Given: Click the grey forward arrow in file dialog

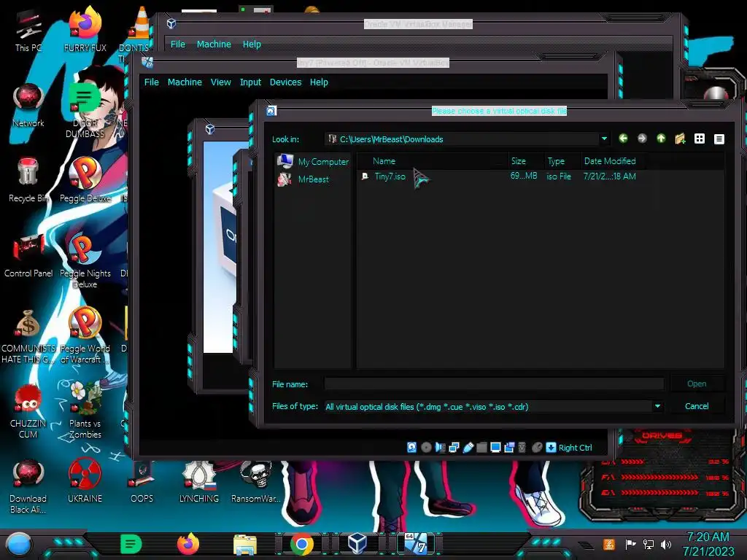Looking at the screenshot, I should point(642,139).
